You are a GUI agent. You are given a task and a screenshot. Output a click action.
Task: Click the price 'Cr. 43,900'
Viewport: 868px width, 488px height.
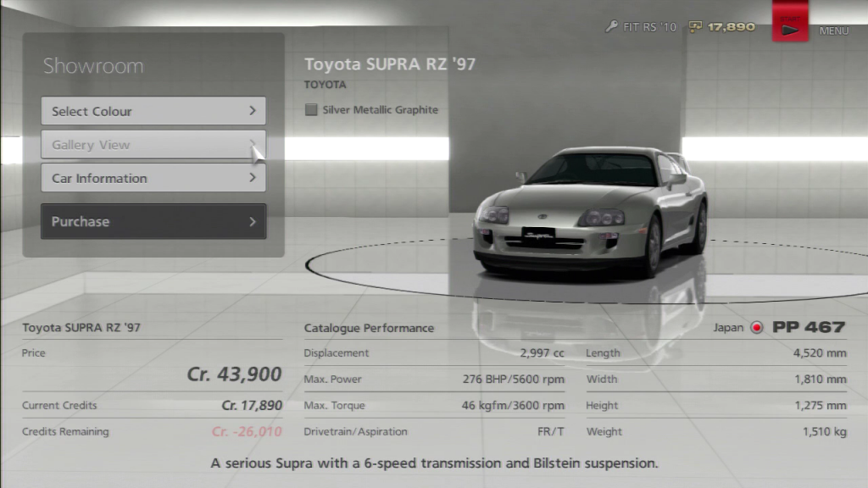point(234,374)
